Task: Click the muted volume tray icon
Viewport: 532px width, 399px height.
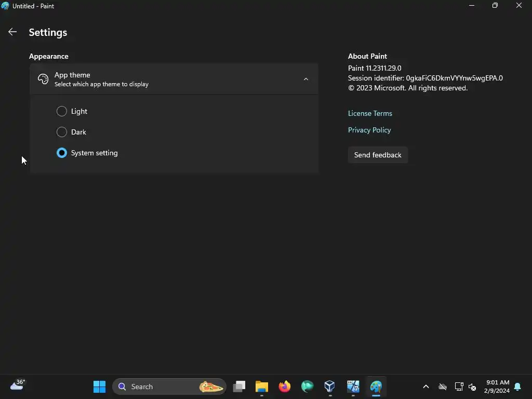Action: pos(472,387)
